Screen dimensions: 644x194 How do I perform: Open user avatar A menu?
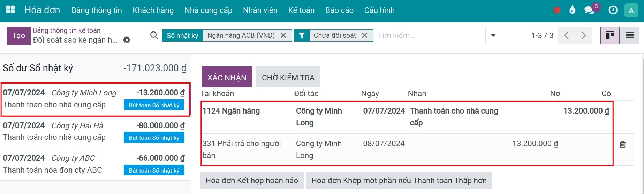[x=631, y=10]
